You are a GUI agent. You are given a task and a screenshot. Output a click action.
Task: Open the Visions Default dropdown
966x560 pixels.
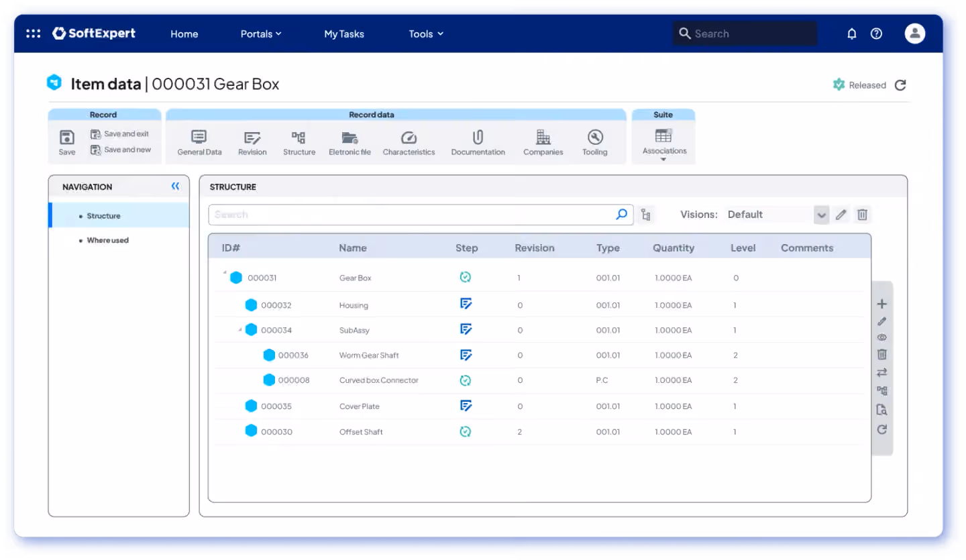pyautogui.click(x=822, y=215)
